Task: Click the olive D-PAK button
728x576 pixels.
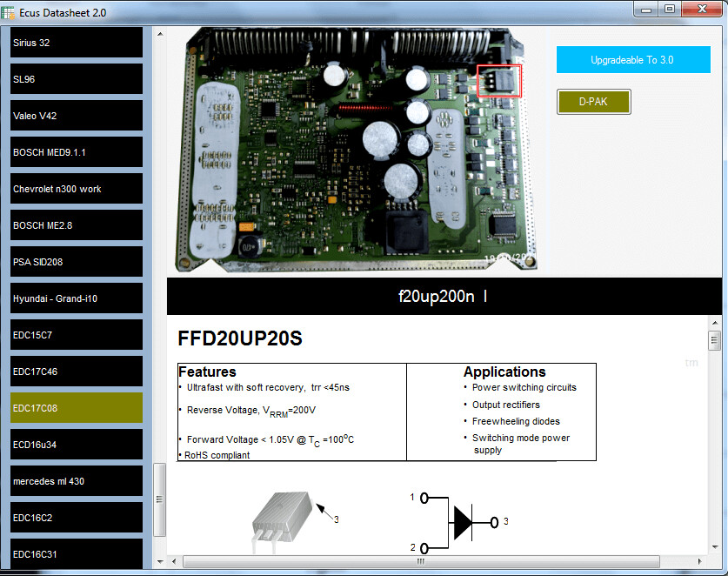Action: click(593, 102)
